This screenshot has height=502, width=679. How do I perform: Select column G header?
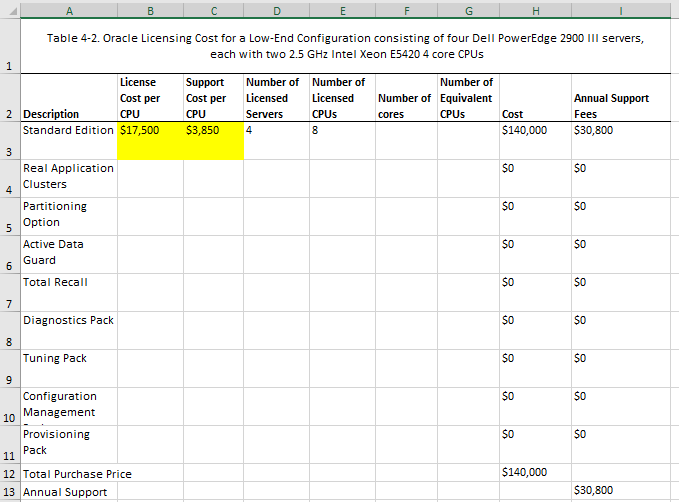tap(468, 11)
